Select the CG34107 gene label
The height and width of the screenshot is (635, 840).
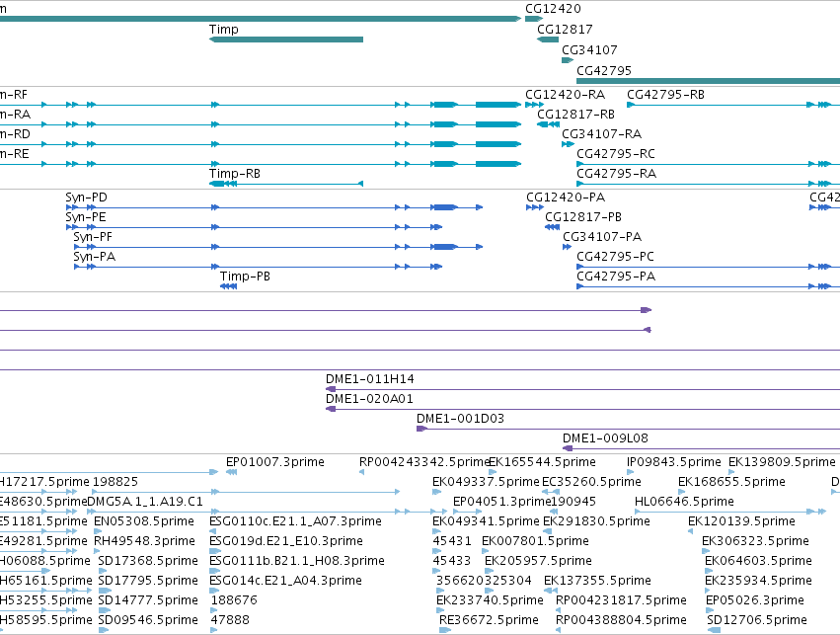click(x=589, y=50)
